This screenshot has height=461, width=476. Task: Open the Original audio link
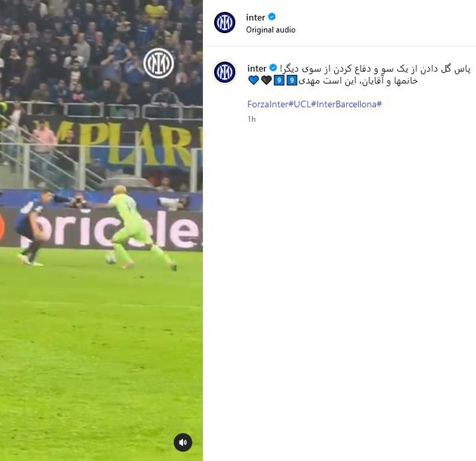[270, 30]
